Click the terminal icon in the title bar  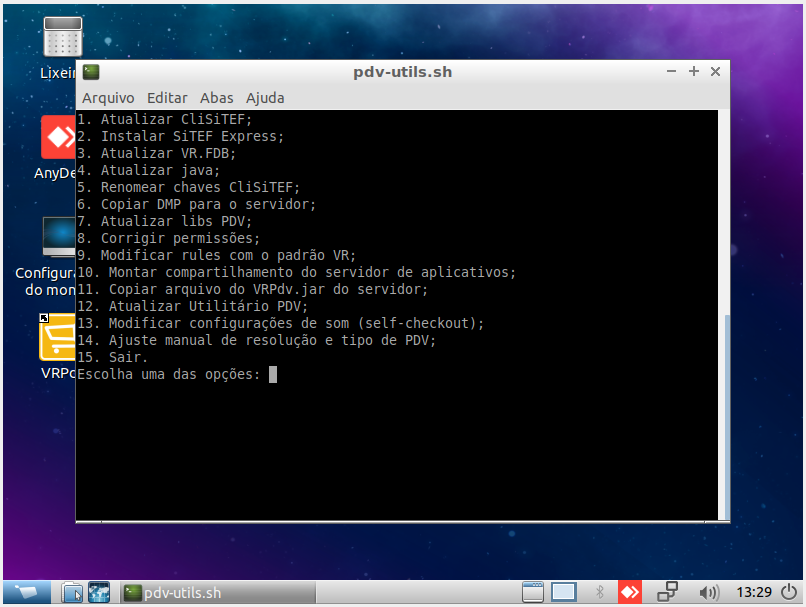(x=91, y=72)
